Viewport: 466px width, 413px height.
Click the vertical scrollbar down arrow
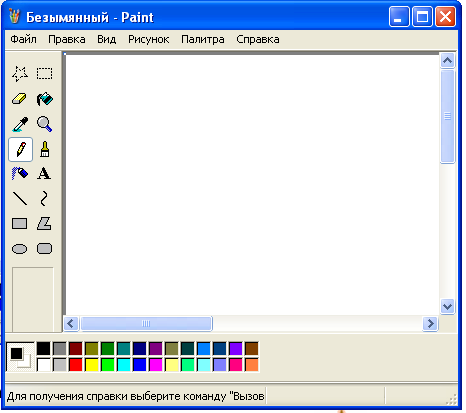[x=447, y=306]
